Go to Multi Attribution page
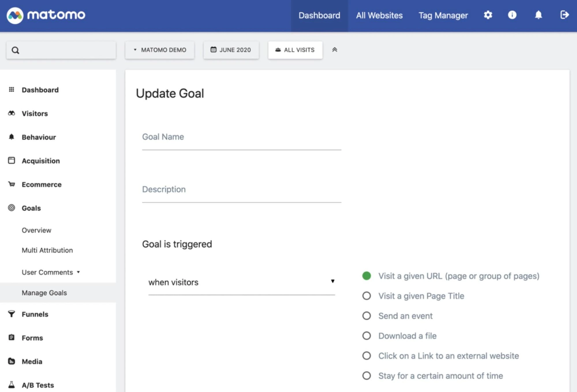Screen dimensions: 577x392 (47, 250)
